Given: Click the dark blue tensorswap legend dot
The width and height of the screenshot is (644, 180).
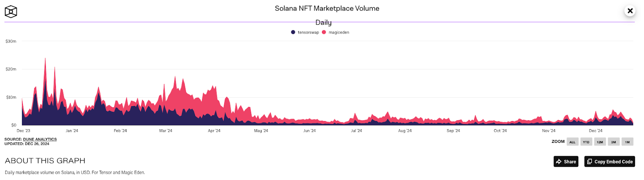Looking at the screenshot, I should click(293, 32).
